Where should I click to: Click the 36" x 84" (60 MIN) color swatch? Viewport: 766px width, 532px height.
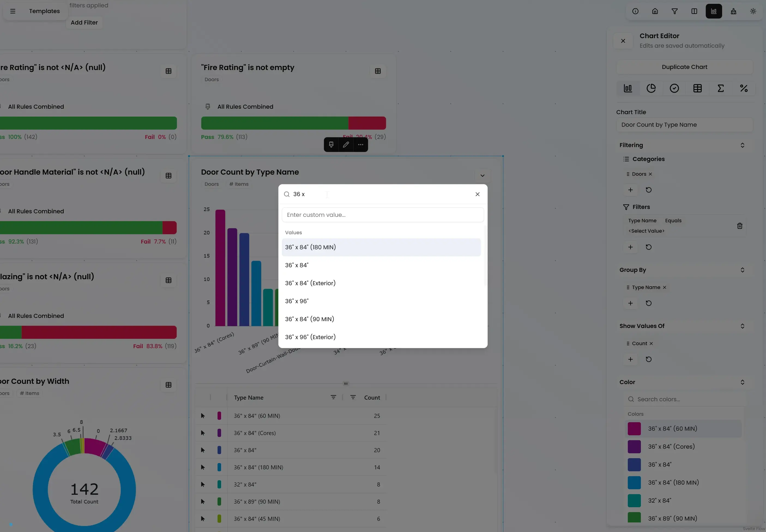point(634,429)
